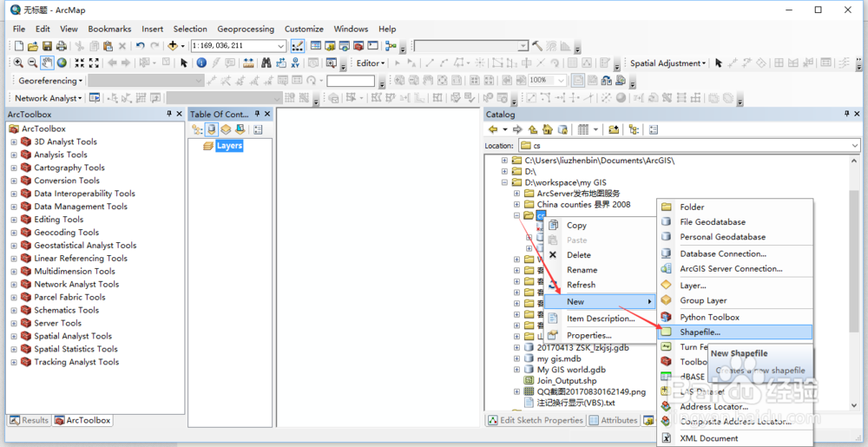Viewport: 868px width, 447px height.
Task: Create a viewer window
Action: [x=332, y=63]
